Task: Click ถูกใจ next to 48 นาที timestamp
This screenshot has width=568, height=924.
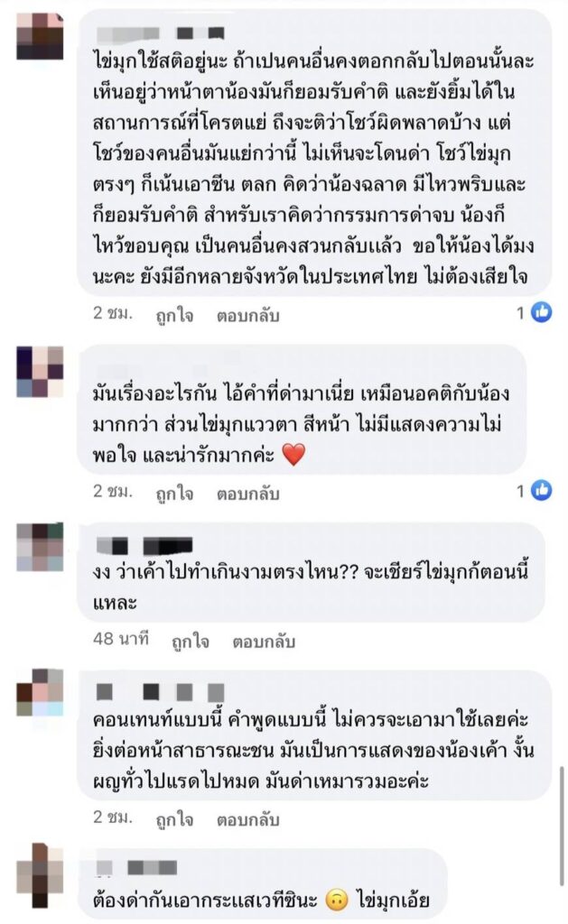Action: [191, 641]
